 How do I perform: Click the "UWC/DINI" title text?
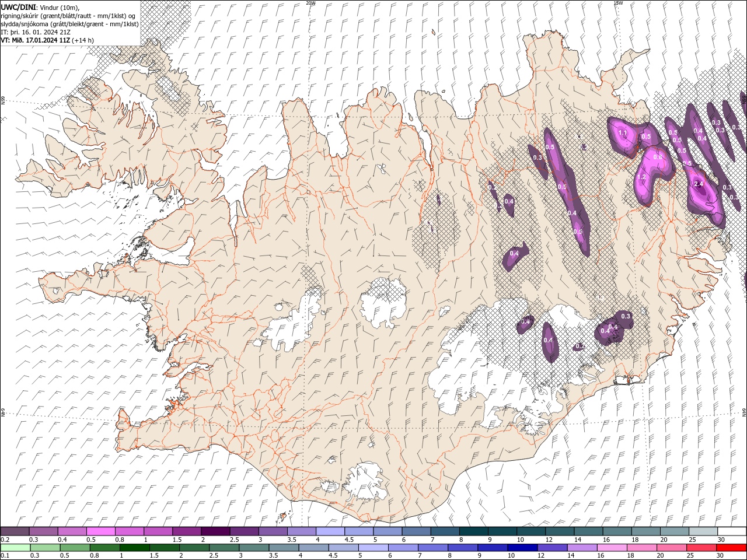18,7
